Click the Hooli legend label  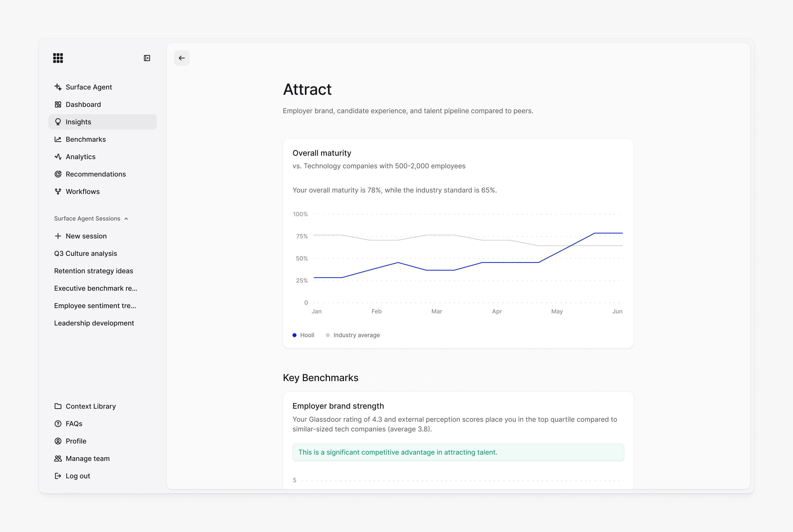[307, 335]
